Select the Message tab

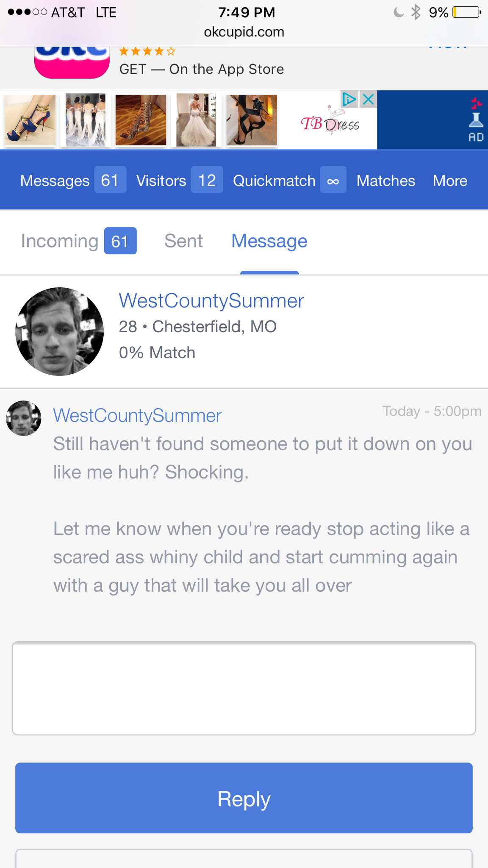pos(269,241)
